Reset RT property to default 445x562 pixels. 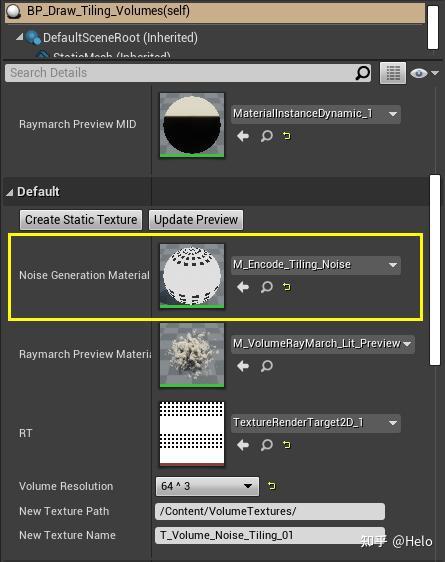[x=286, y=445]
